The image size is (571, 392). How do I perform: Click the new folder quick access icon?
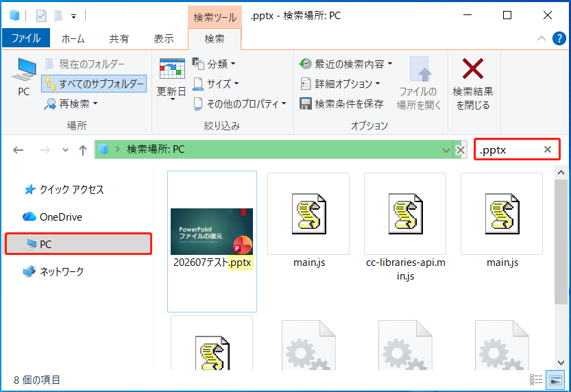tap(58, 16)
